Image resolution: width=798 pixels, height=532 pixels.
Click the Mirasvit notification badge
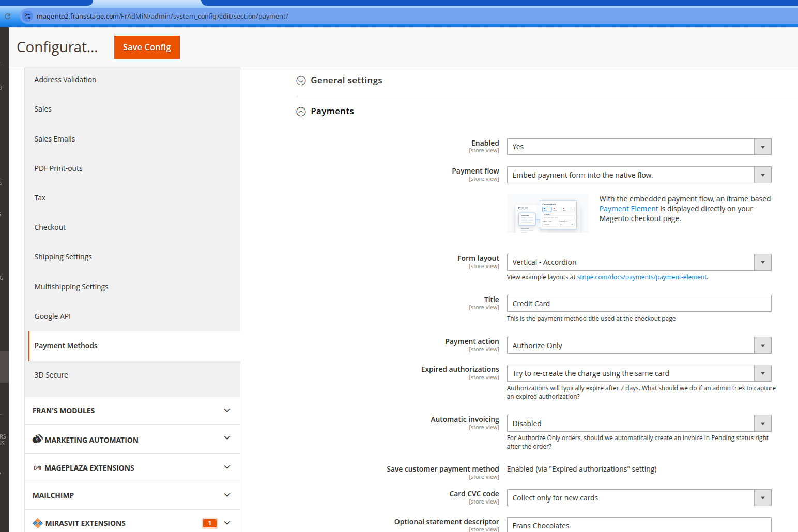[x=209, y=523]
